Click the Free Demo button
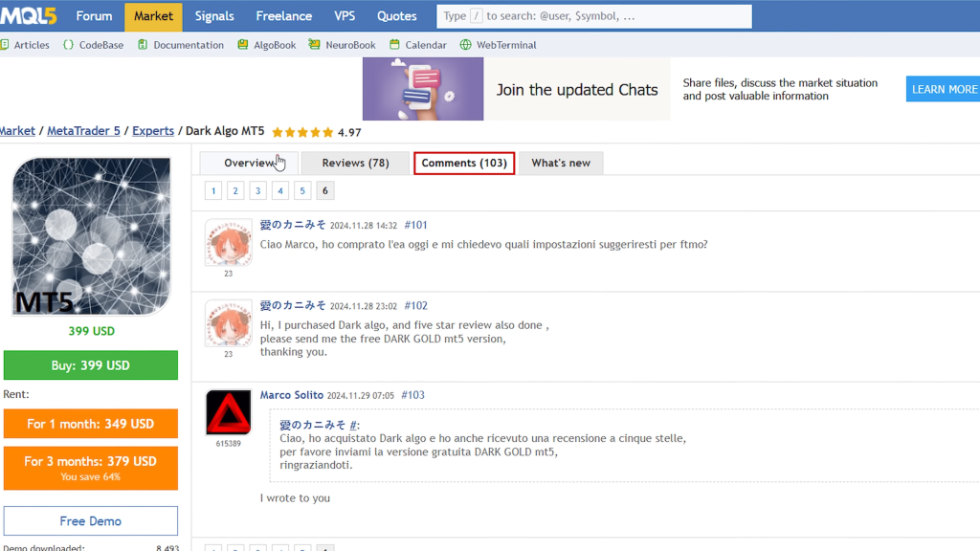Viewport: 980px width, 551px height. coord(91,521)
